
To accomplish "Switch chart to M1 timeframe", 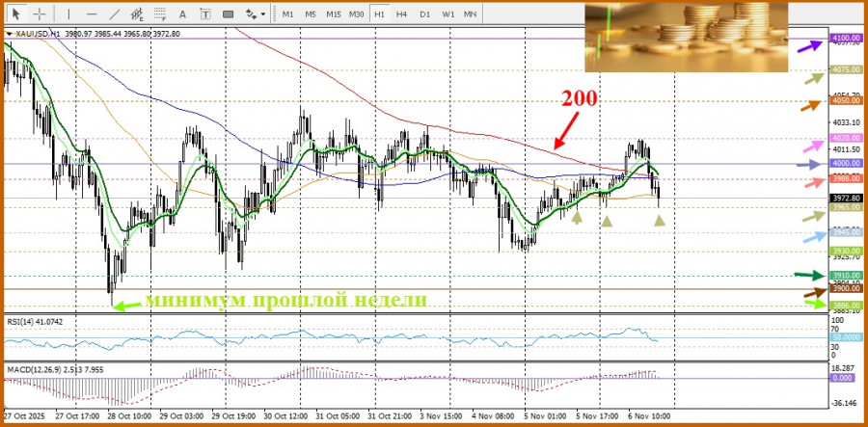I will [x=287, y=13].
